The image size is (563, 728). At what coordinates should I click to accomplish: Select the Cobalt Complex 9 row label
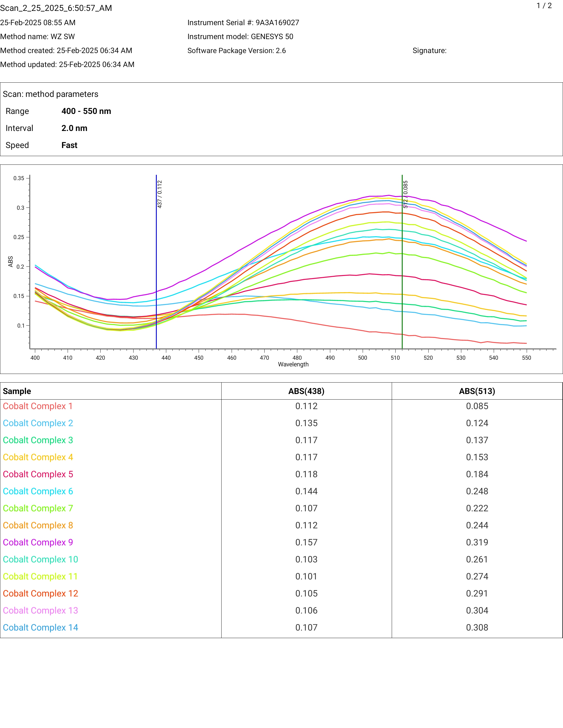pos(38,542)
